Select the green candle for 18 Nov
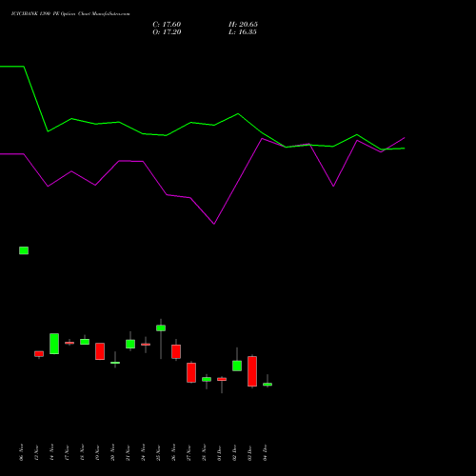The image size is (476, 476). click(85, 342)
